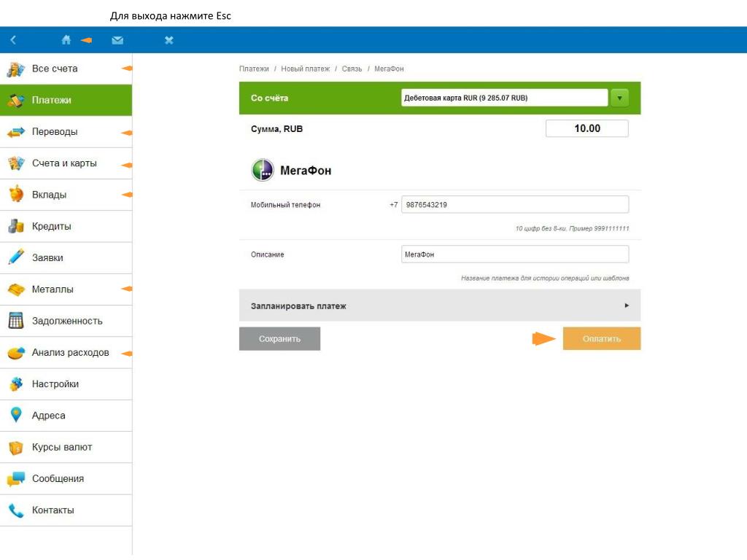The image size is (747, 560).
Task: Click the Платежи breadcrumb link
Action: click(254, 69)
